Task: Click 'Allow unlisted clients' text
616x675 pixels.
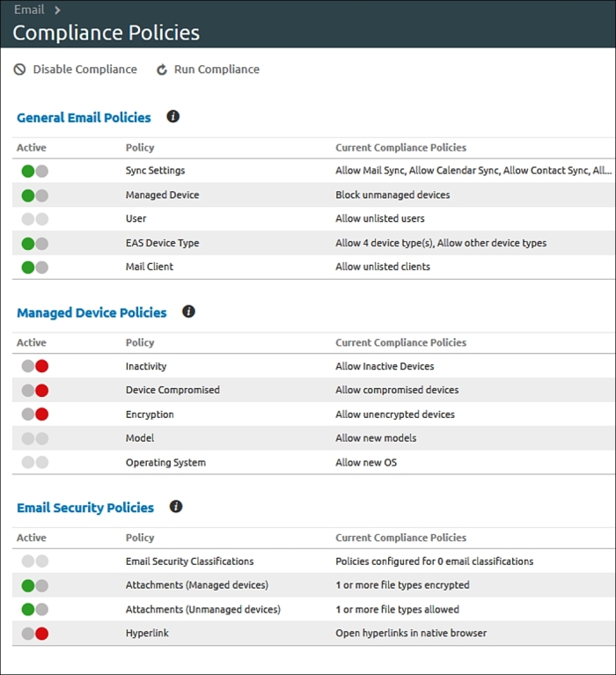Action: point(383,267)
